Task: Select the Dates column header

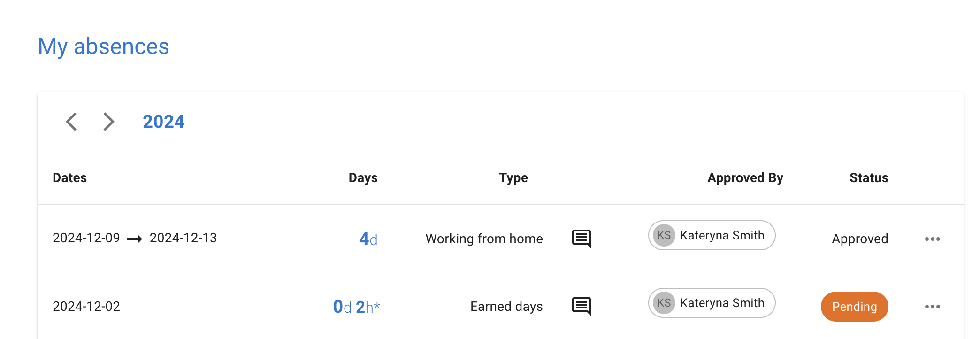Action: (69, 177)
